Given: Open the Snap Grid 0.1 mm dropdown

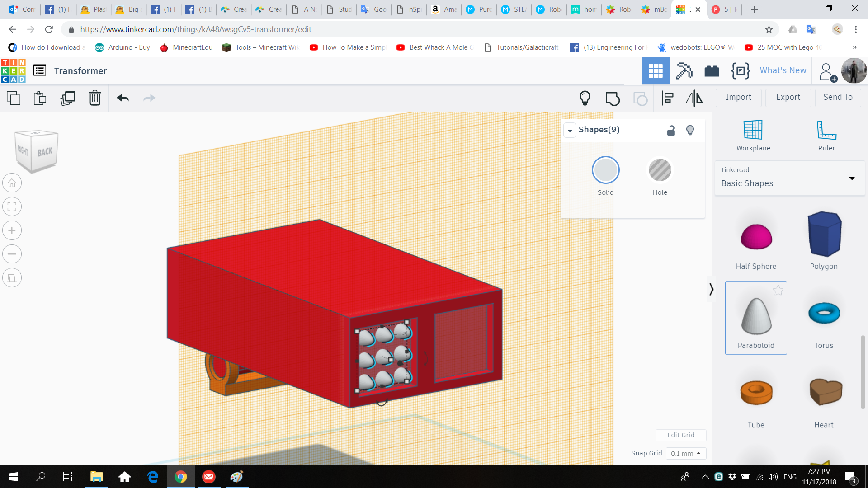Looking at the screenshot, I should coord(685,453).
